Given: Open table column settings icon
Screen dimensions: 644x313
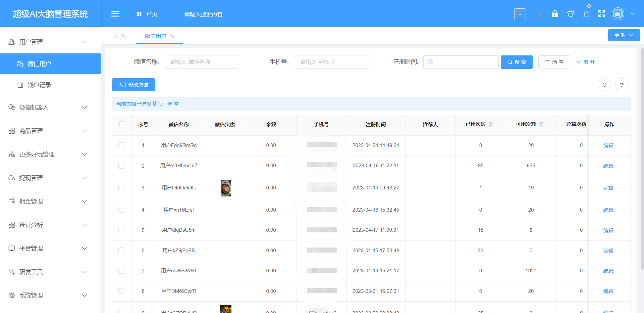Looking at the screenshot, I should point(622,85).
